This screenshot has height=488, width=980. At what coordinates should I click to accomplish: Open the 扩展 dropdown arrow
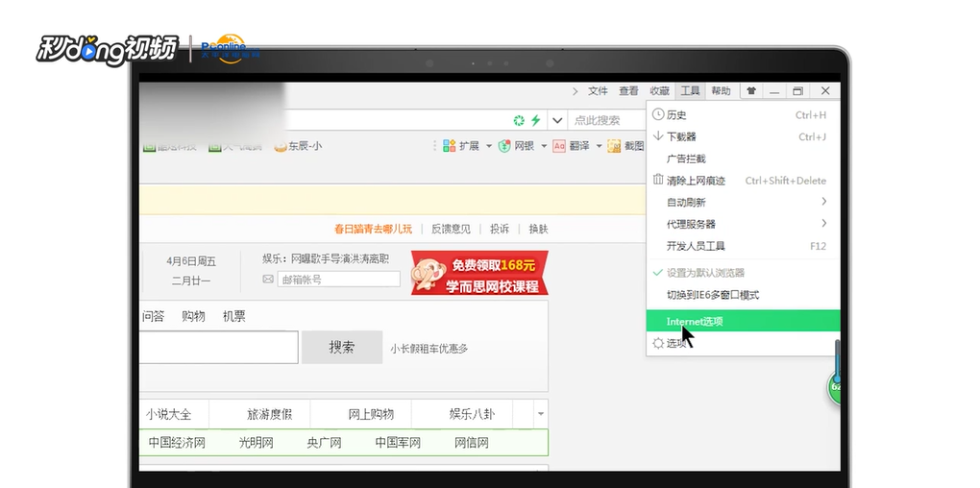(489, 146)
